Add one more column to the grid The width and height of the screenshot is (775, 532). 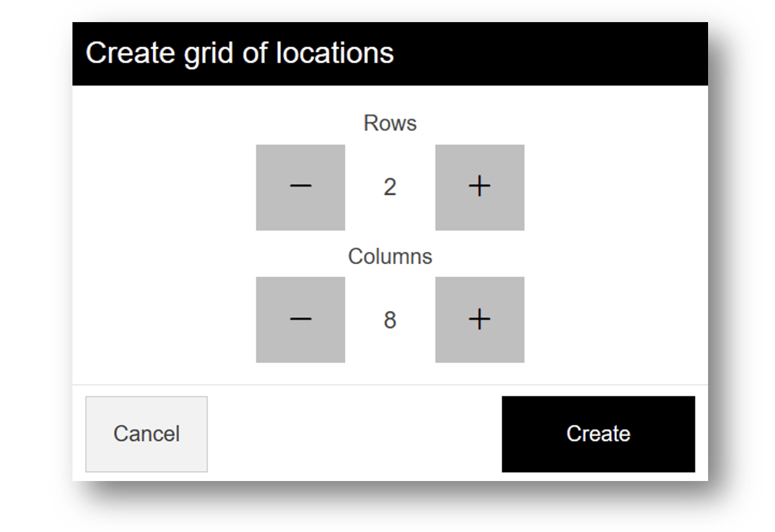coord(480,319)
